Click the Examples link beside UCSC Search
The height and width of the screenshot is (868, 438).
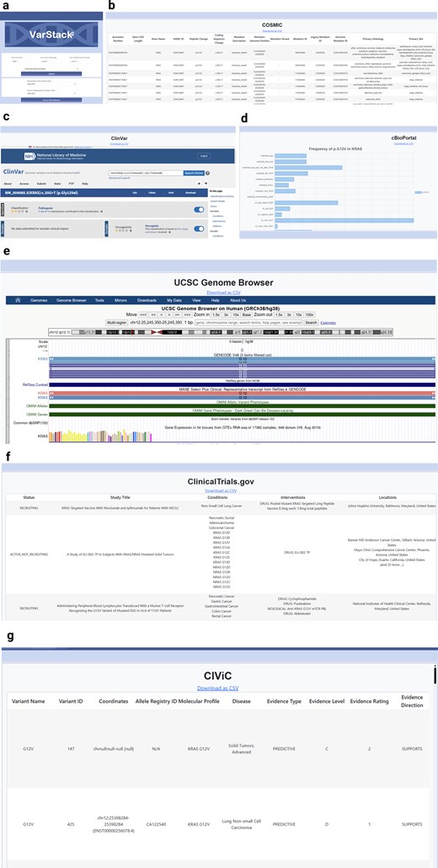pos(328,322)
